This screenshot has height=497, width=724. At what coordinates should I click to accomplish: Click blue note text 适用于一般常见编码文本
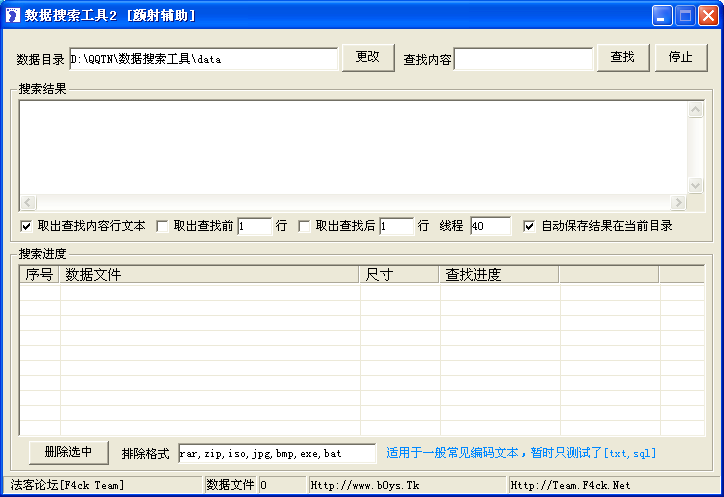452,453
